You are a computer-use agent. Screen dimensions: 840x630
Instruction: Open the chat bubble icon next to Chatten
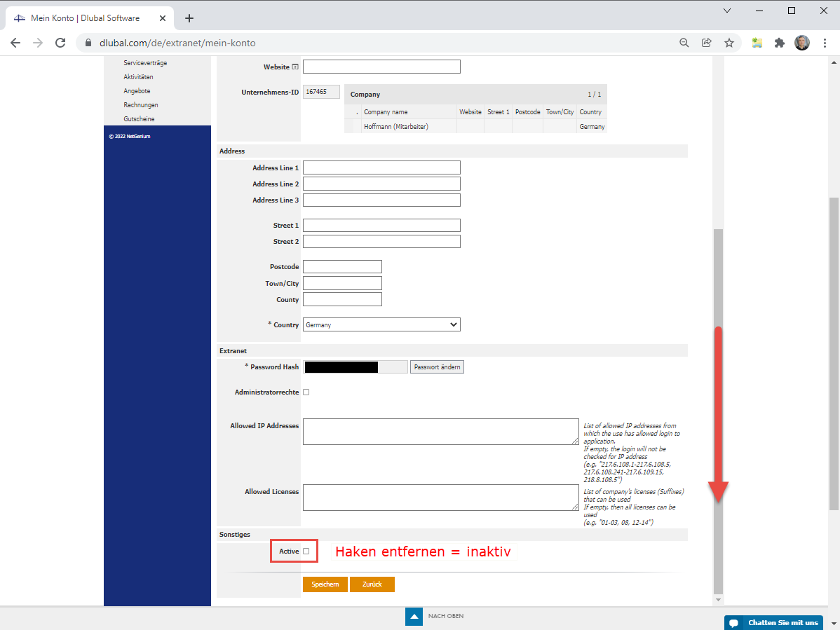pos(733,622)
